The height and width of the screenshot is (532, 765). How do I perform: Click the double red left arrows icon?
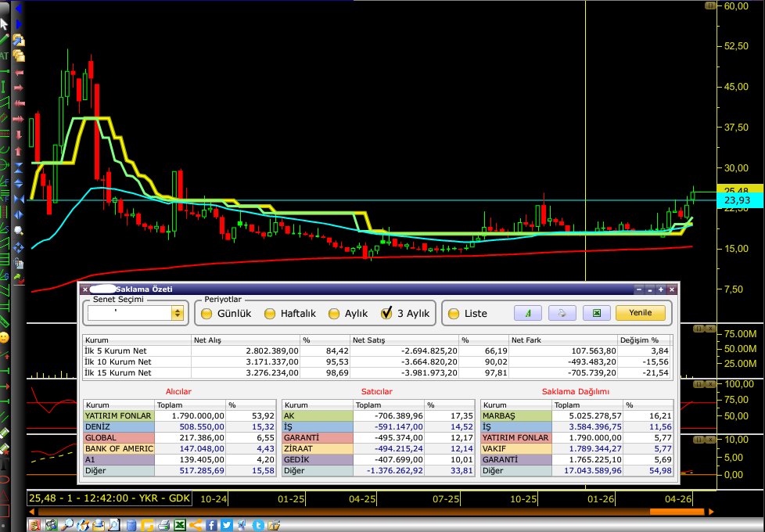[x=19, y=103]
